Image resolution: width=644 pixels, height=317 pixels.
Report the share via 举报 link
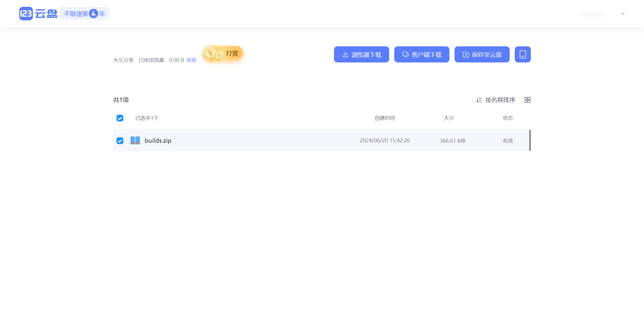click(x=191, y=60)
